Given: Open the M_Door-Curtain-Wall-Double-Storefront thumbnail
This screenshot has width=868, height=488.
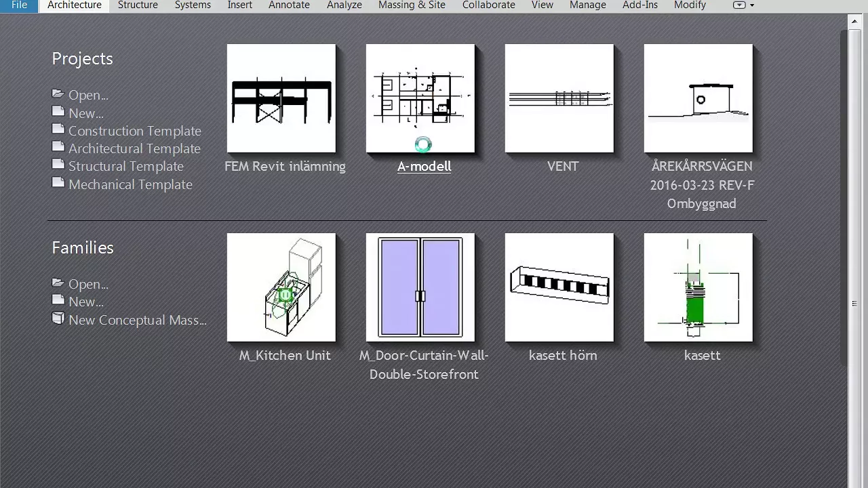Looking at the screenshot, I should click(420, 287).
